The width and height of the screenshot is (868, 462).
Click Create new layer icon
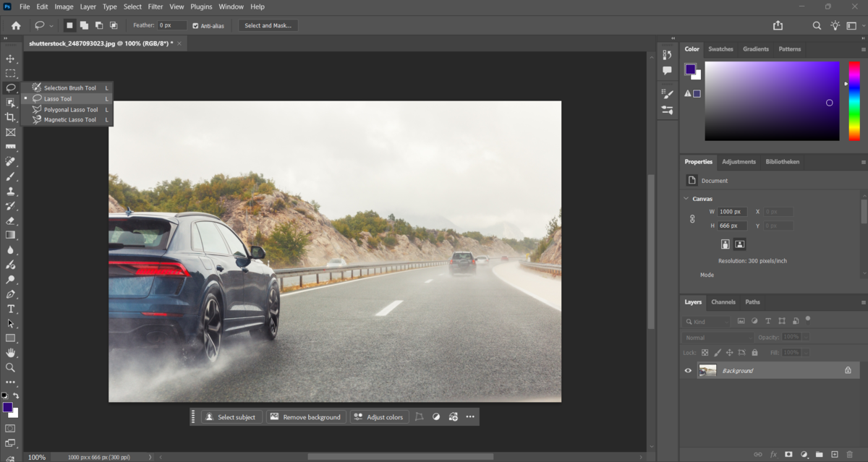tap(835, 454)
